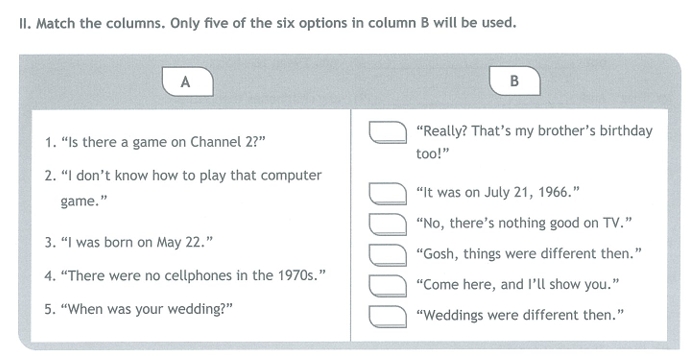Select box next to "Weddings were different then."
Viewport: 696px width, 360px height.
coord(388,316)
